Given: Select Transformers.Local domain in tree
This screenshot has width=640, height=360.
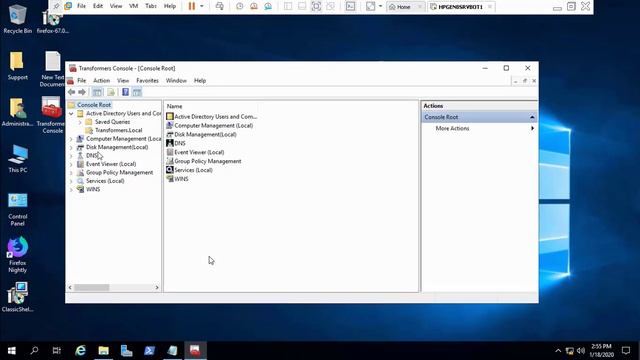Looking at the screenshot, I should (118, 130).
